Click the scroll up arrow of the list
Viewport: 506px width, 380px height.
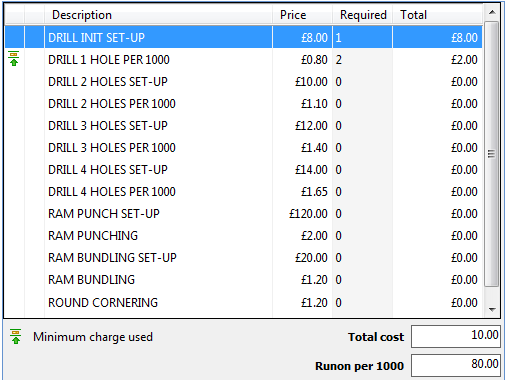492,12
